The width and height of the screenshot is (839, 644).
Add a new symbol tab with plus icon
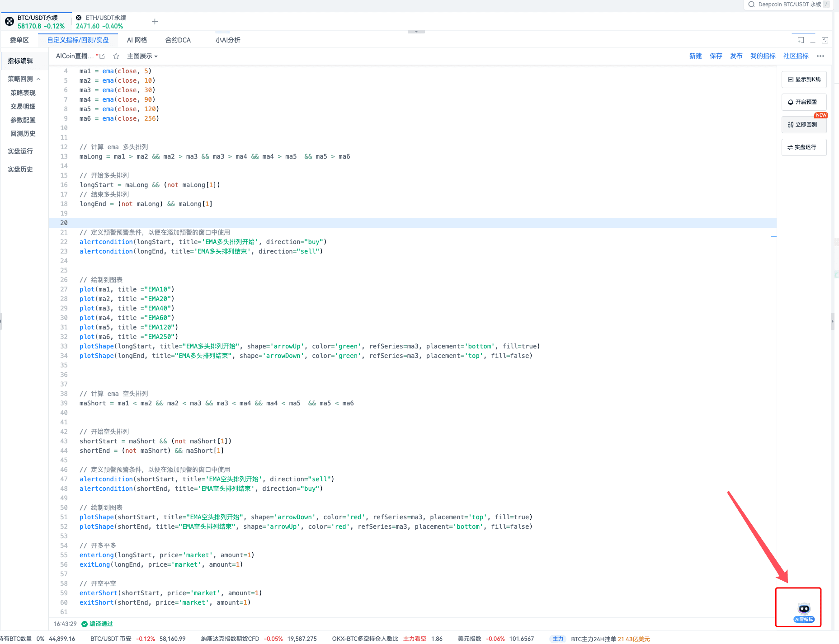(x=155, y=22)
